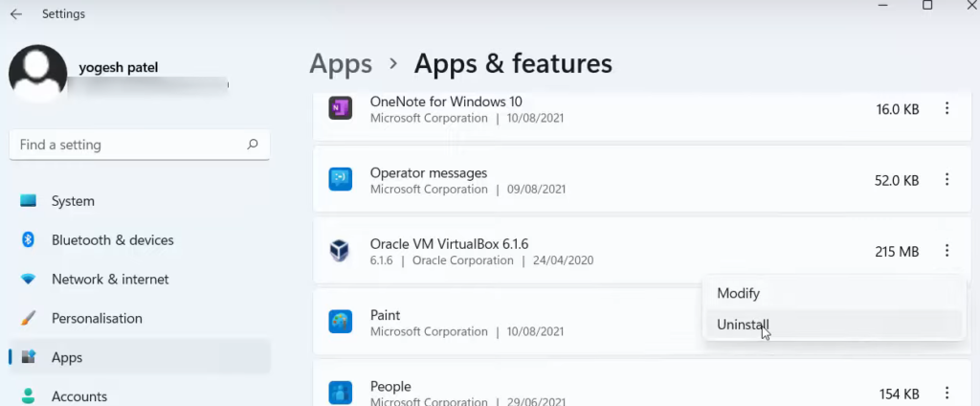Click the Find a setting search box
This screenshot has width=980, height=406.
point(129,145)
